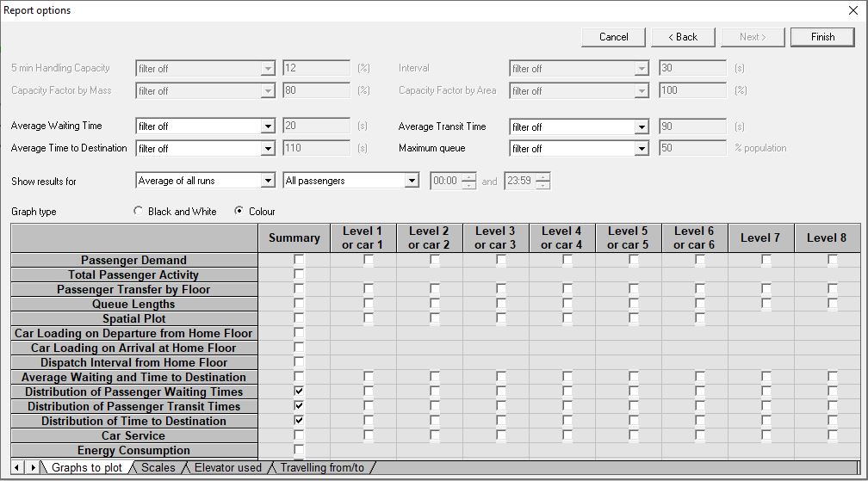868x481 pixels.
Task: Open the All passengers dropdown
Action: [411, 181]
